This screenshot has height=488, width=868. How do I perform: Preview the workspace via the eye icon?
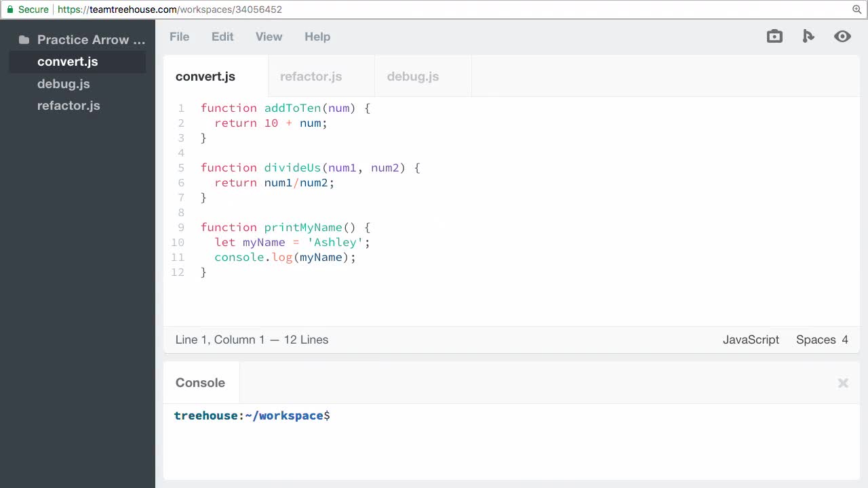[x=842, y=37]
